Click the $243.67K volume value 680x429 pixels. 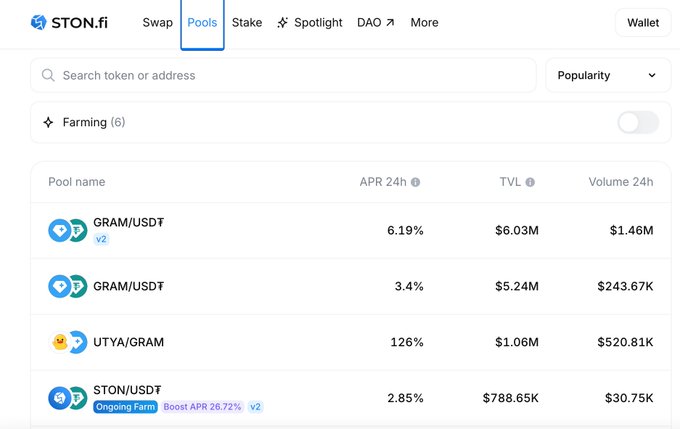point(625,286)
